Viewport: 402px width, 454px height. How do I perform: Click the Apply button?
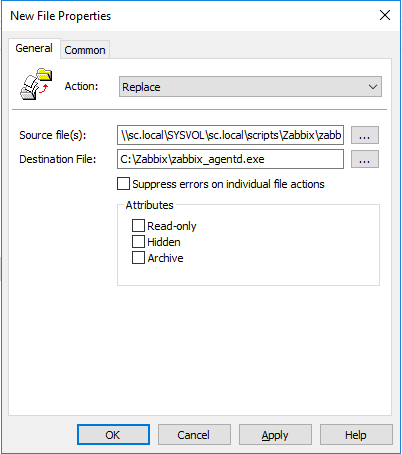275,435
